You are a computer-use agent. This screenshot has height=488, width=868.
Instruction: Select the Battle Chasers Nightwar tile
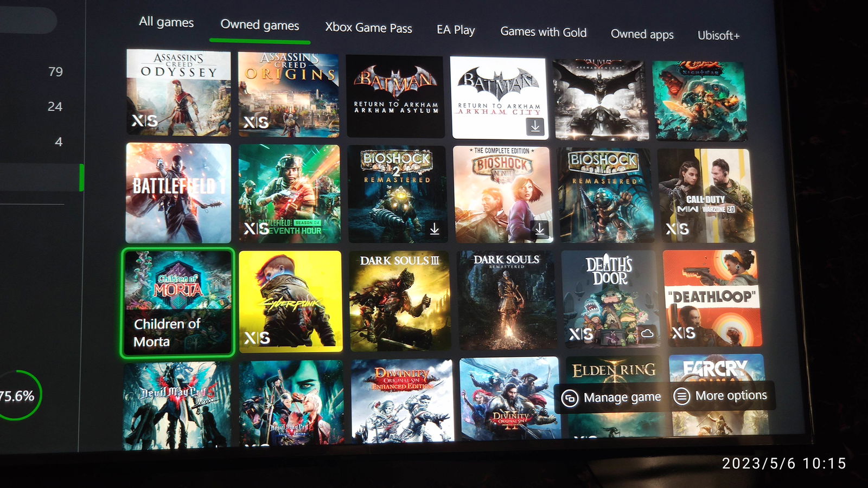click(x=699, y=101)
